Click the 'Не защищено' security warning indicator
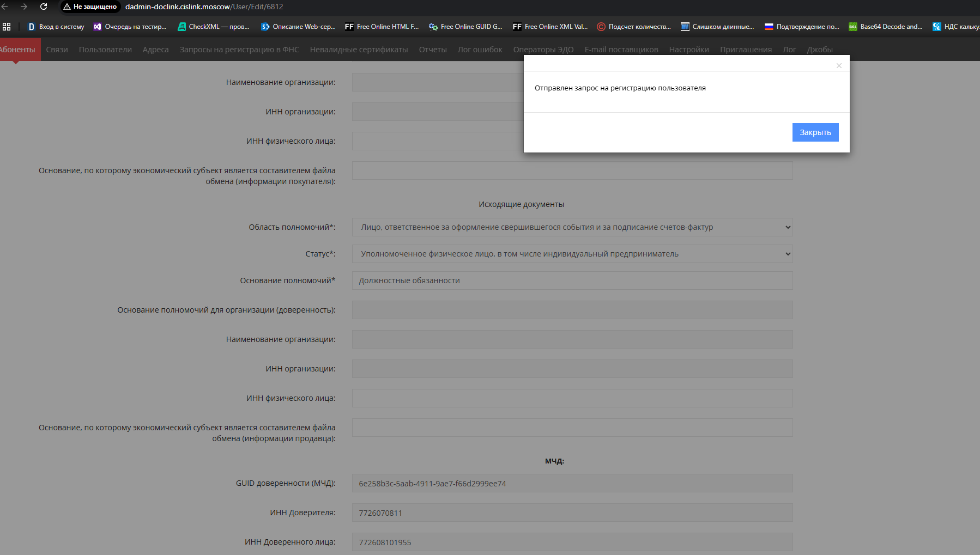980x555 pixels. (x=90, y=7)
